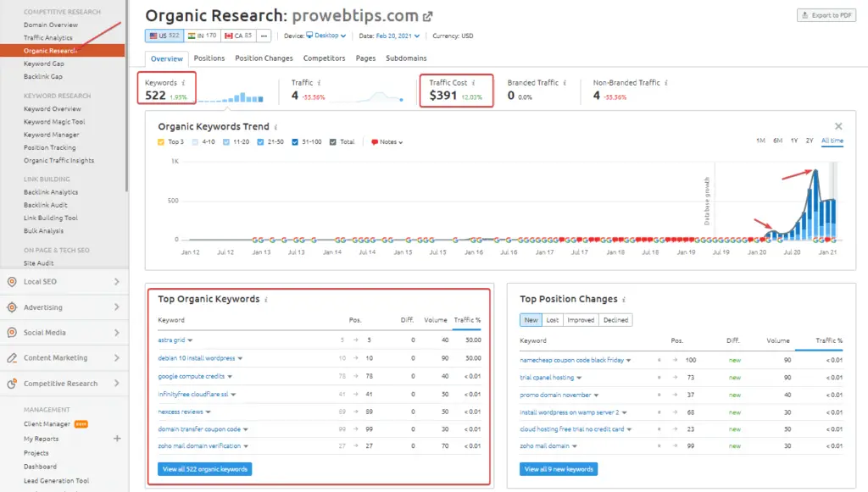
Task: Expand the Local SEO section
Action: click(117, 282)
